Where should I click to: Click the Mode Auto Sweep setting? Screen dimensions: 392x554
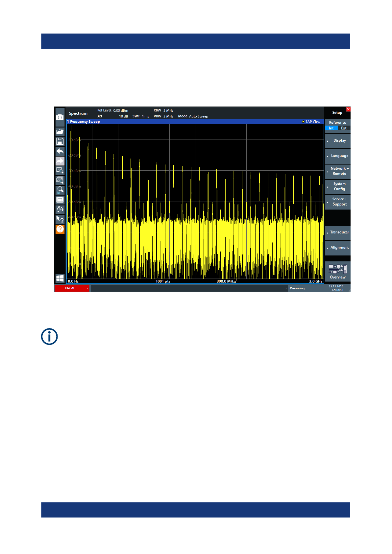(x=193, y=116)
